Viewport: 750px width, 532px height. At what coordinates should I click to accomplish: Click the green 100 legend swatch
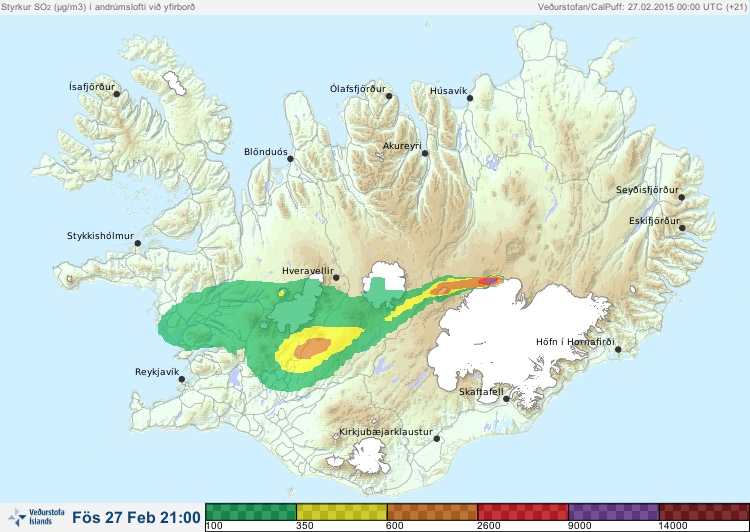point(251,512)
